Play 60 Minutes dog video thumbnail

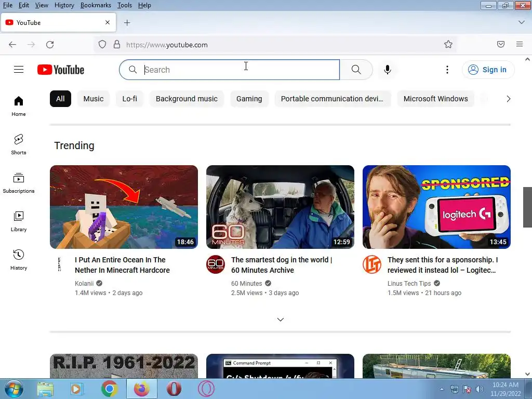pyautogui.click(x=280, y=207)
